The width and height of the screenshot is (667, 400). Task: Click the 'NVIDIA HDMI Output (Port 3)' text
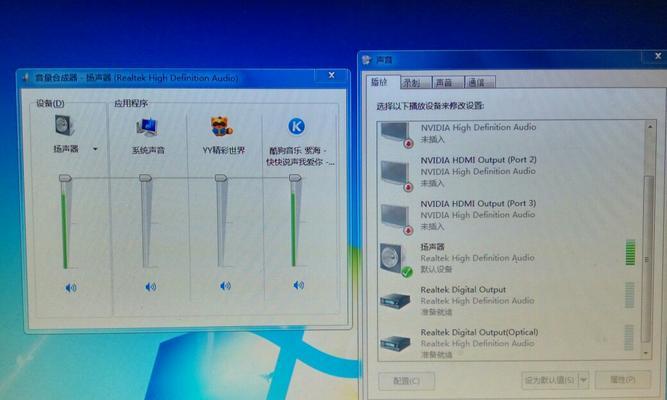pyautogui.click(x=478, y=203)
